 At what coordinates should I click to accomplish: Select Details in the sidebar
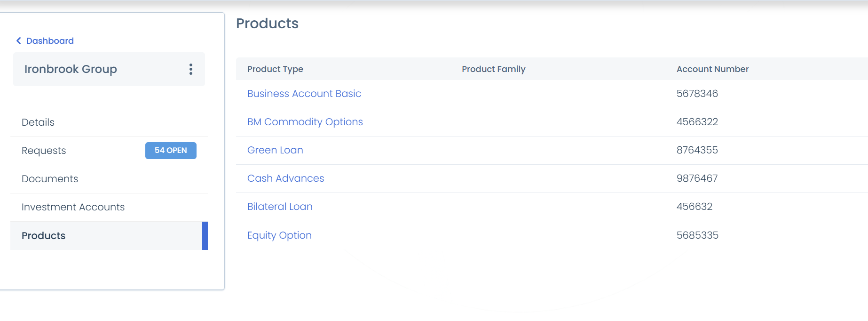pyautogui.click(x=38, y=122)
